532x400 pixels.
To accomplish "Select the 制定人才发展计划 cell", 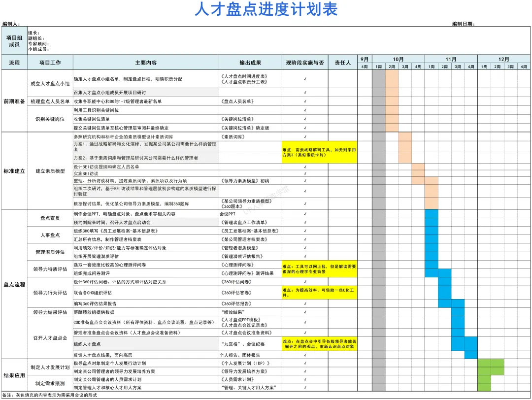I will [50, 367].
